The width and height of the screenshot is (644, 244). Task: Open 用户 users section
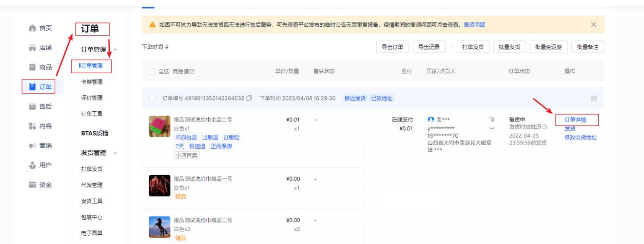40,165
